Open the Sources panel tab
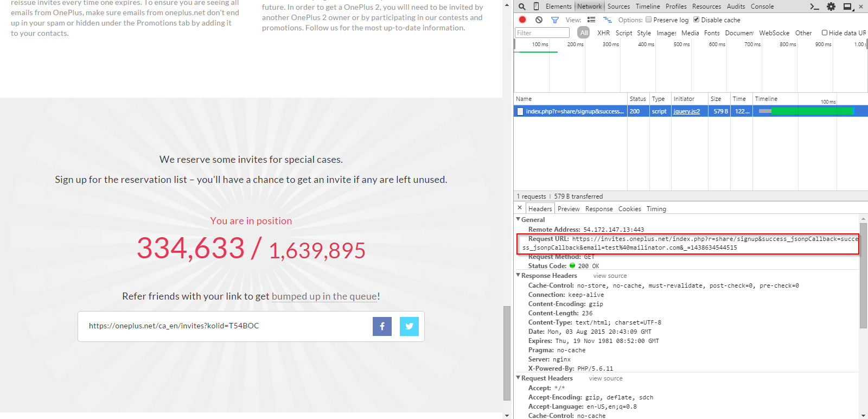The height and width of the screenshot is (419, 868). pos(618,7)
